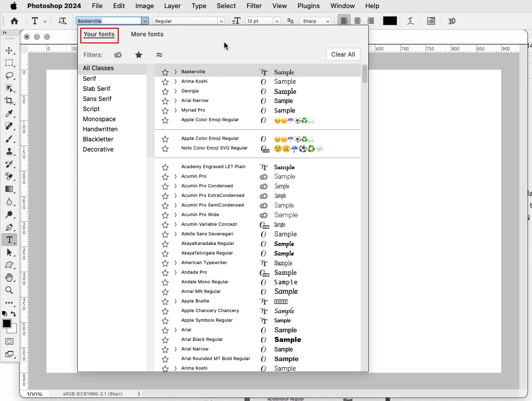Select the Lasso tool
Screen dimensions: 532x401
(x=9, y=76)
